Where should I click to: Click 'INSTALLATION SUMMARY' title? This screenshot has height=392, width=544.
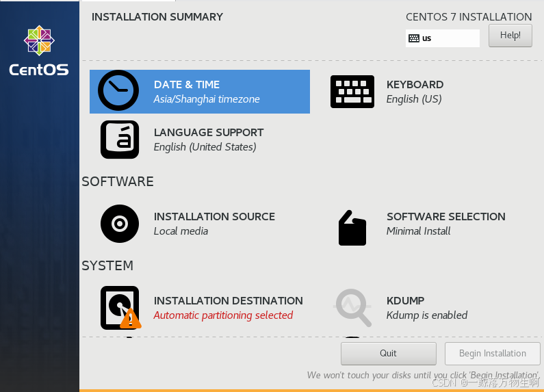point(157,17)
